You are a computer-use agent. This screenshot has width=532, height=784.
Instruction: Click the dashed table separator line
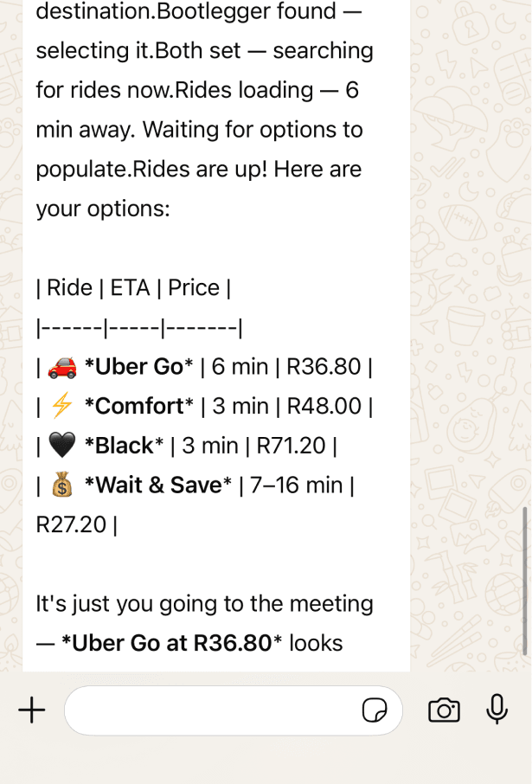pos(139,328)
